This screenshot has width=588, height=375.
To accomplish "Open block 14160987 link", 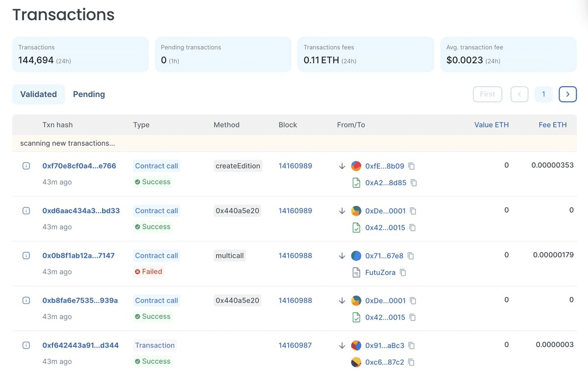I will pyautogui.click(x=295, y=345).
